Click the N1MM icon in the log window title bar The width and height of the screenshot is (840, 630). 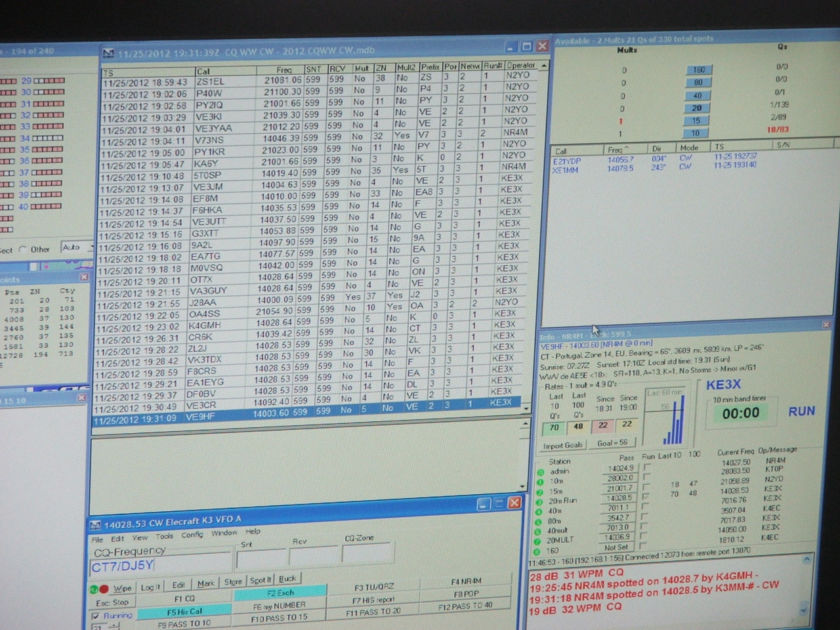click(108, 52)
